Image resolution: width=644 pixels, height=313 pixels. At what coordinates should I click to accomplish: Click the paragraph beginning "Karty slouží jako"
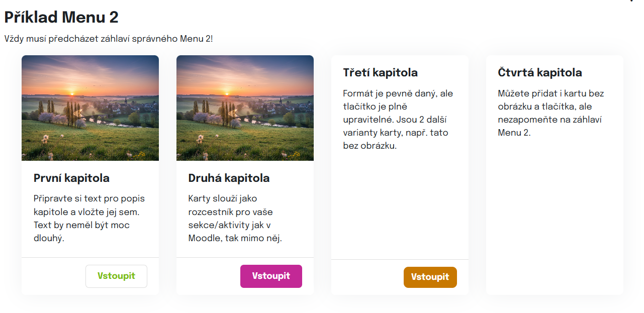[x=235, y=218]
